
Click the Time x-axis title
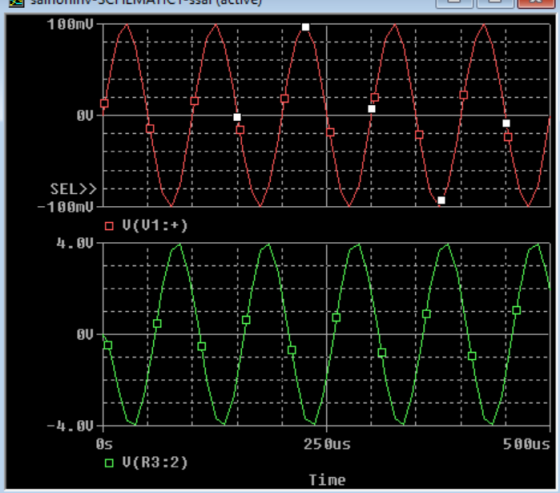point(327,480)
